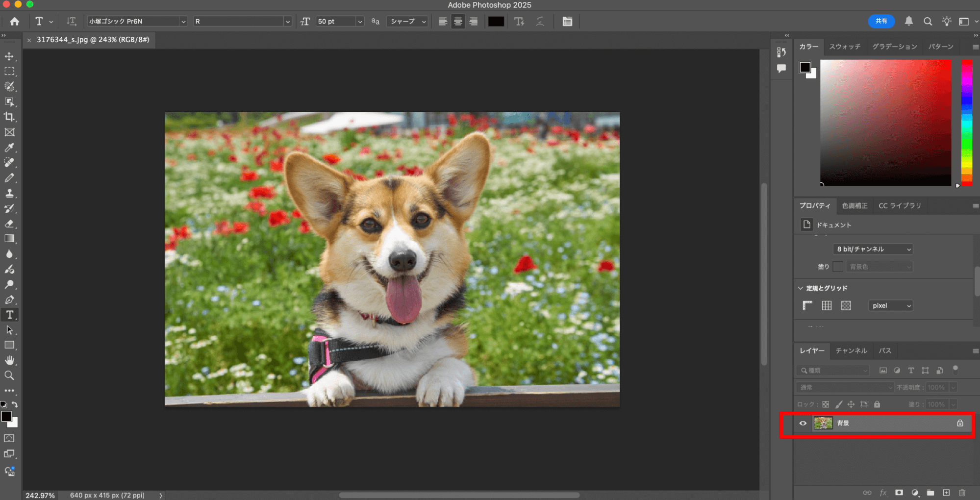
Task: Open the pixel units dropdown
Action: coord(890,305)
